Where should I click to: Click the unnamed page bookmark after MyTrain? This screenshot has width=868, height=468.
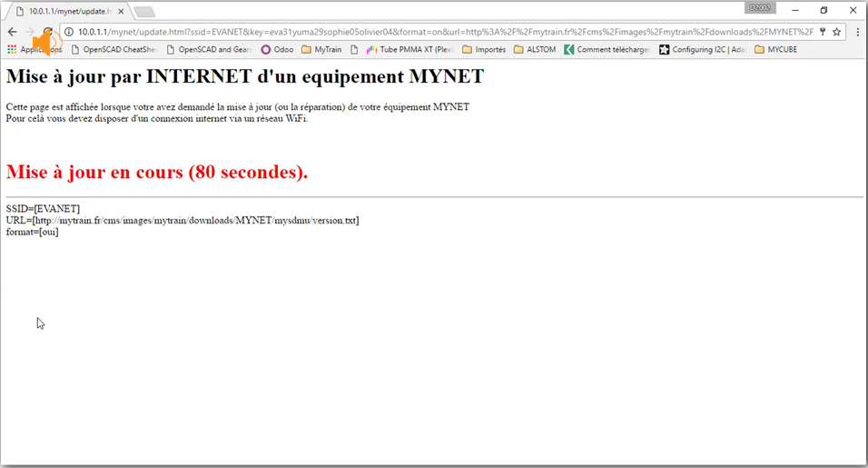click(354, 49)
